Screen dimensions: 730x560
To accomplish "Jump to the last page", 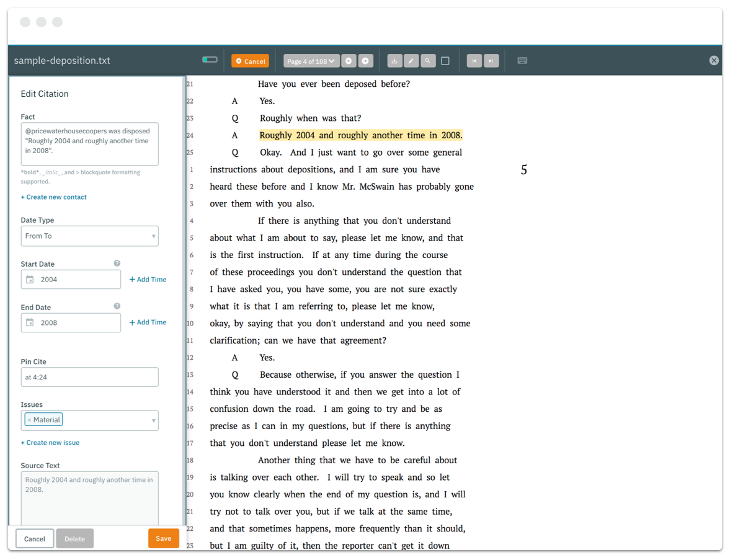I will 491,60.
